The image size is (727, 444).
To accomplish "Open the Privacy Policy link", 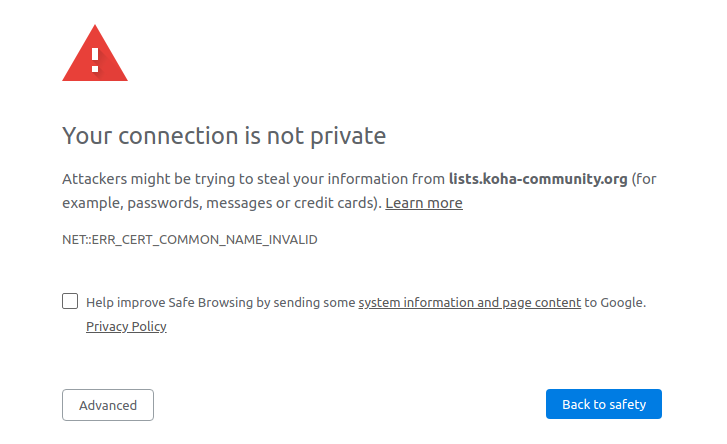I will pos(126,326).
